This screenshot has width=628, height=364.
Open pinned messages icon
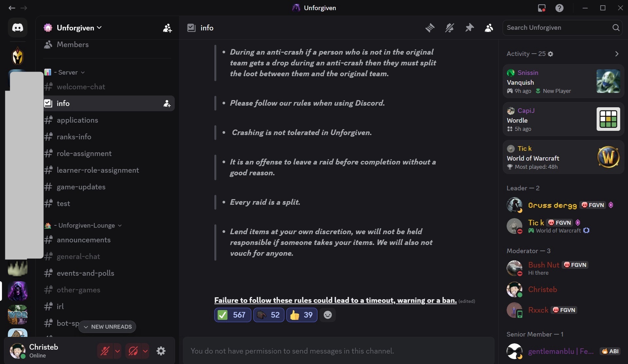coord(469,28)
